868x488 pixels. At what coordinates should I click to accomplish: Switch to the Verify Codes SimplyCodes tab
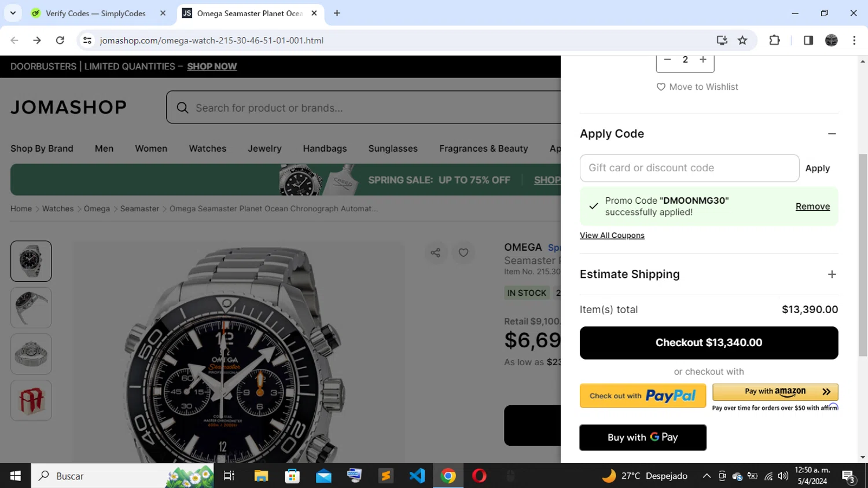pyautogui.click(x=95, y=13)
